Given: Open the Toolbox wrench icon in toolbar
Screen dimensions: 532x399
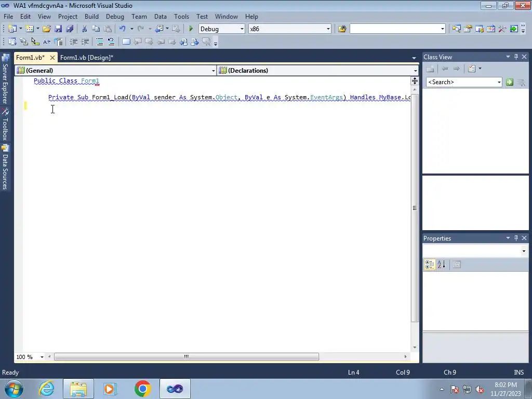Looking at the screenshot, I should pyautogui.click(x=502, y=29).
